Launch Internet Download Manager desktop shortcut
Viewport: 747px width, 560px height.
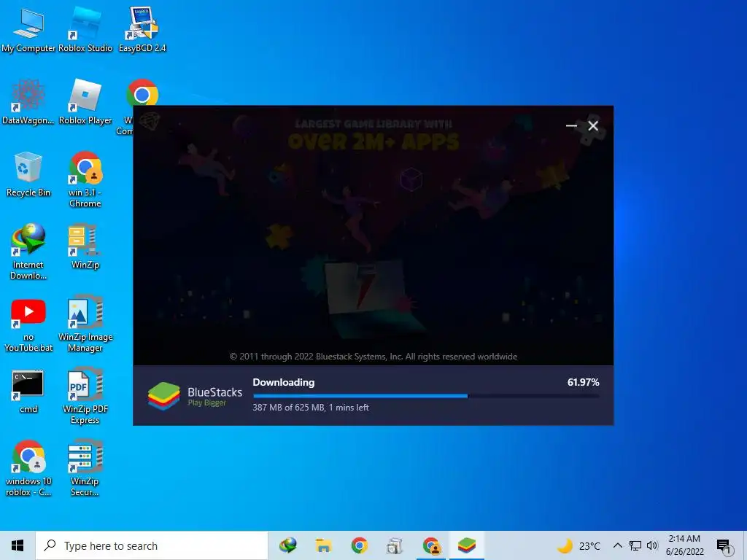click(x=28, y=252)
